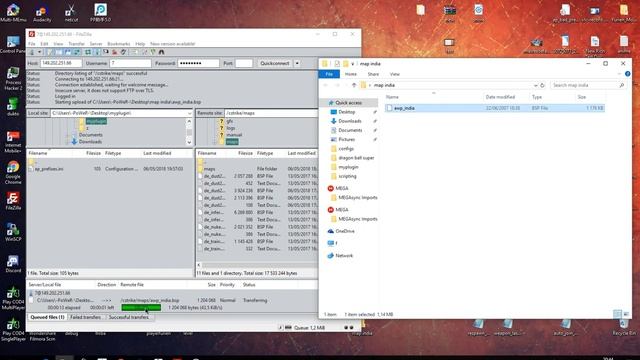Select the Documents folder in local tree
The height and width of the screenshot is (360, 640).
[x=91, y=135]
